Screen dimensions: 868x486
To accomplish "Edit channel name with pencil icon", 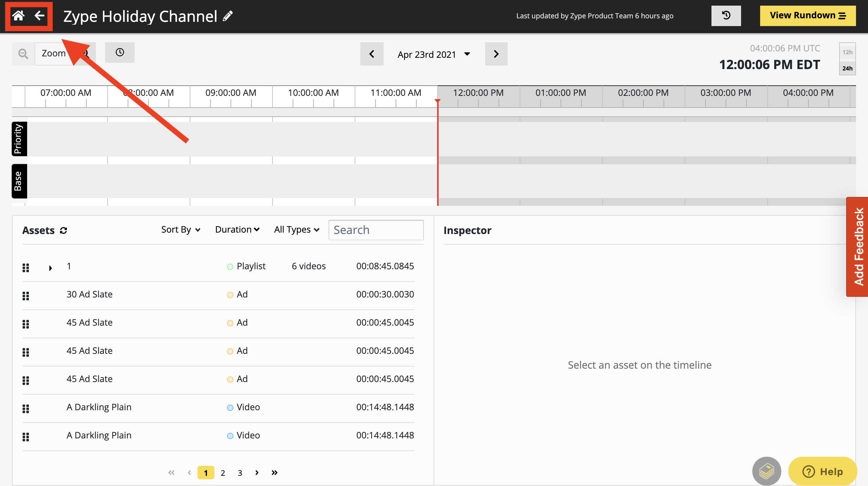I will coord(228,16).
